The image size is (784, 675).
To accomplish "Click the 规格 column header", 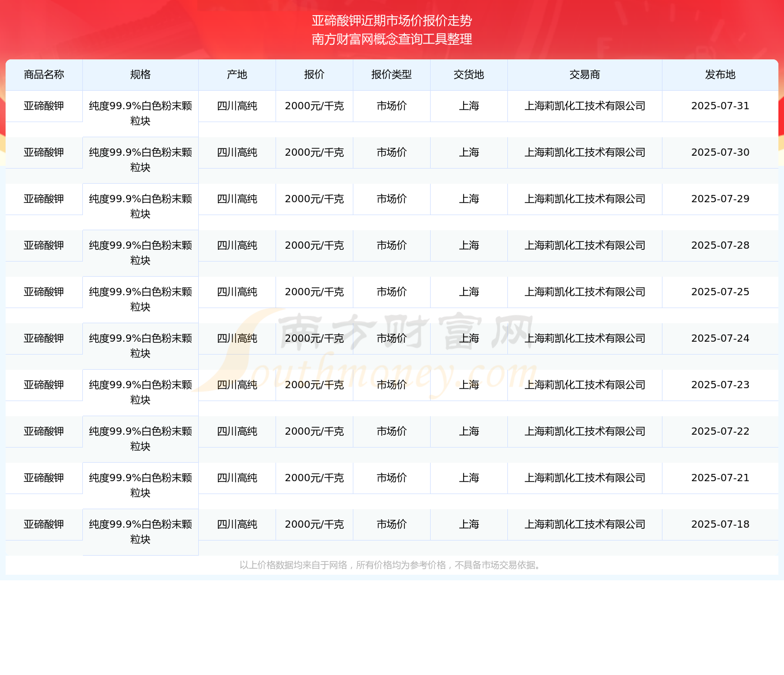I will pos(141,75).
